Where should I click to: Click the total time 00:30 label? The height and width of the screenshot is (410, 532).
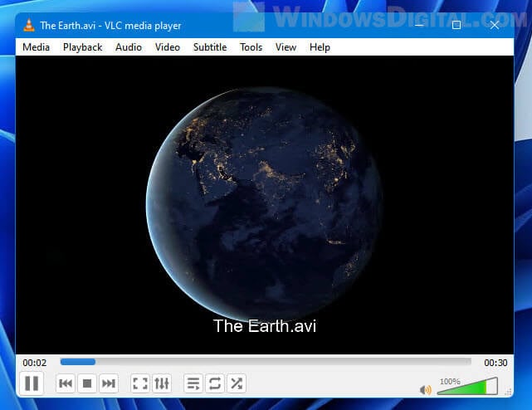click(495, 363)
